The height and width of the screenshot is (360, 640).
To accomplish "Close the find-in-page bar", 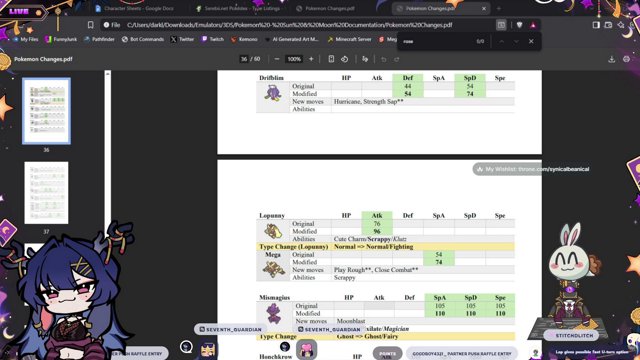I will click(x=531, y=41).
